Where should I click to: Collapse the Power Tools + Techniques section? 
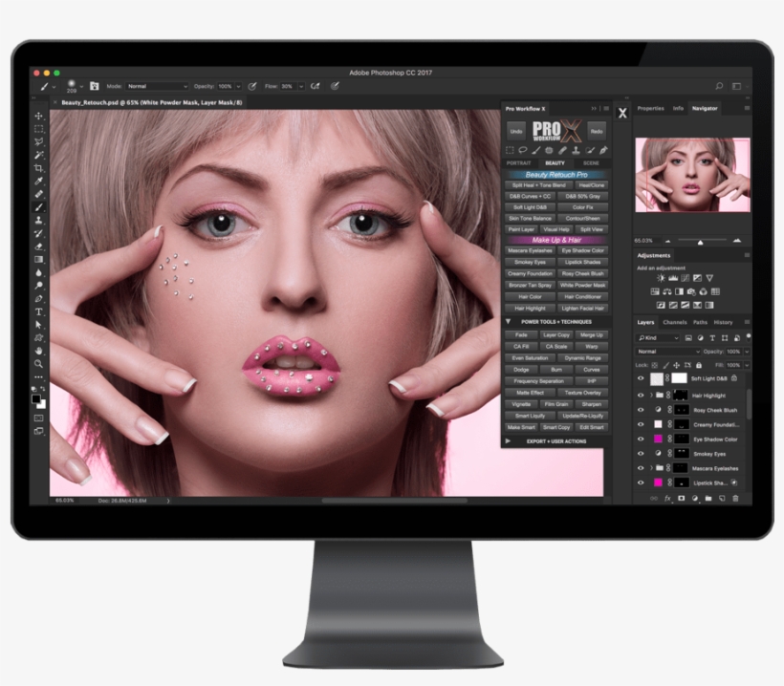(x=508, y=322)
